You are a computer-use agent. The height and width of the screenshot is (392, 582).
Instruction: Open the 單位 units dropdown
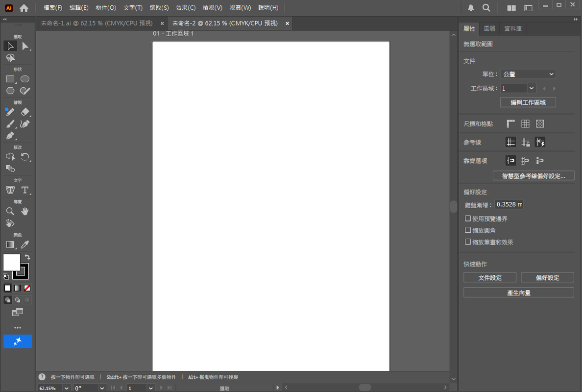coord(528,74)
